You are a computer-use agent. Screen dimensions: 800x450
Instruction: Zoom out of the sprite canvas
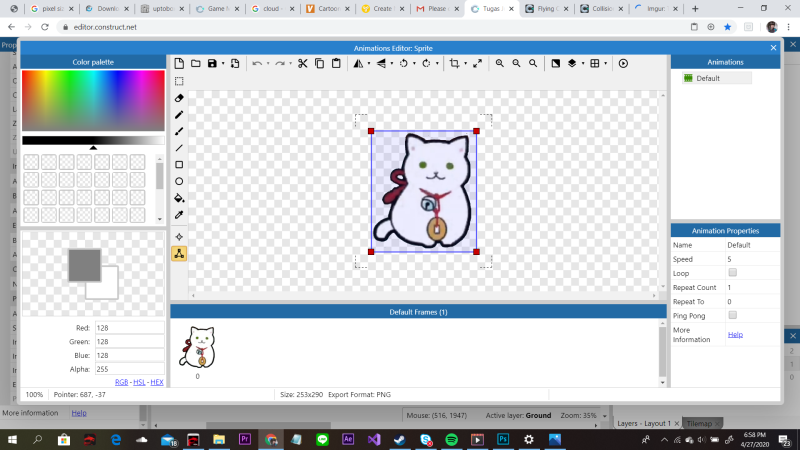click(516, 63)
